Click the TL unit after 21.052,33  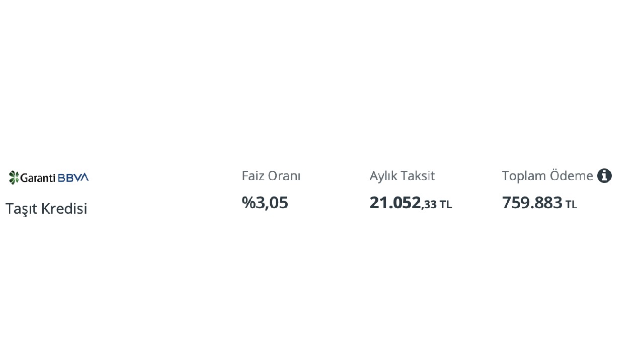click(446, 205)
